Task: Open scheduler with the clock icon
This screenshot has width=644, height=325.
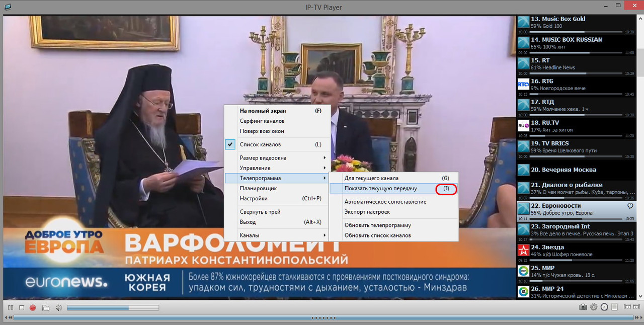Action: (x=604, y=307)
